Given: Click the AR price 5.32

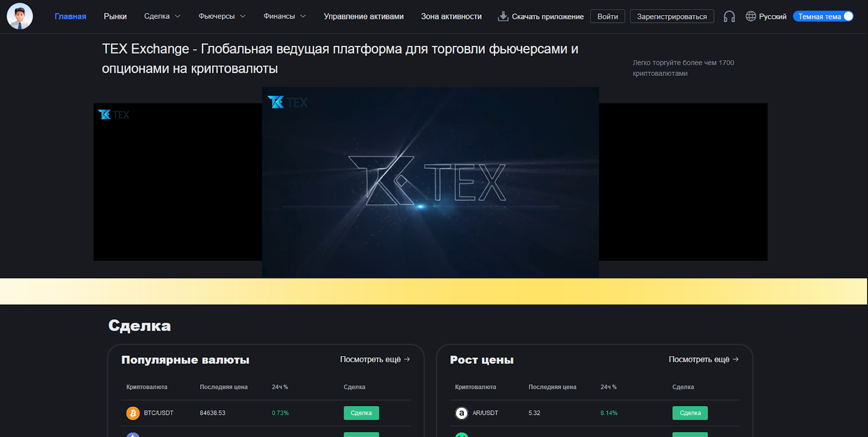Looking at the screenshot, I should pos(534,413).
